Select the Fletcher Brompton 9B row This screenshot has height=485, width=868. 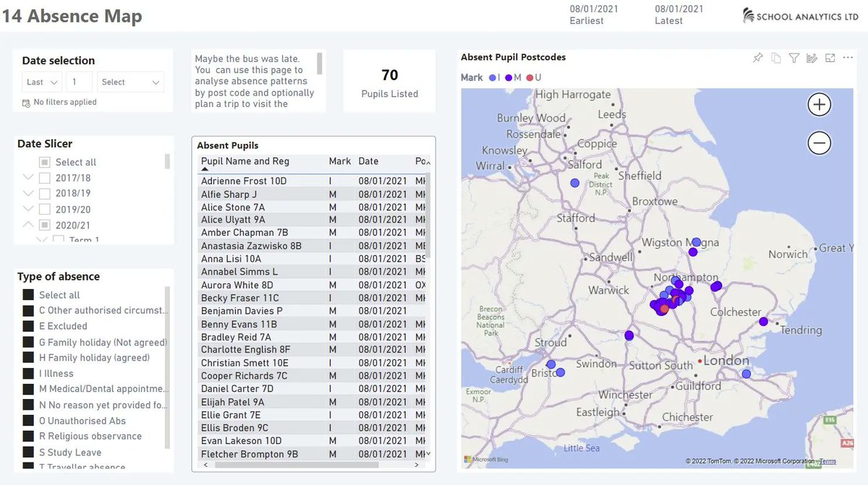pyautogui.click(x=311, y=454)
